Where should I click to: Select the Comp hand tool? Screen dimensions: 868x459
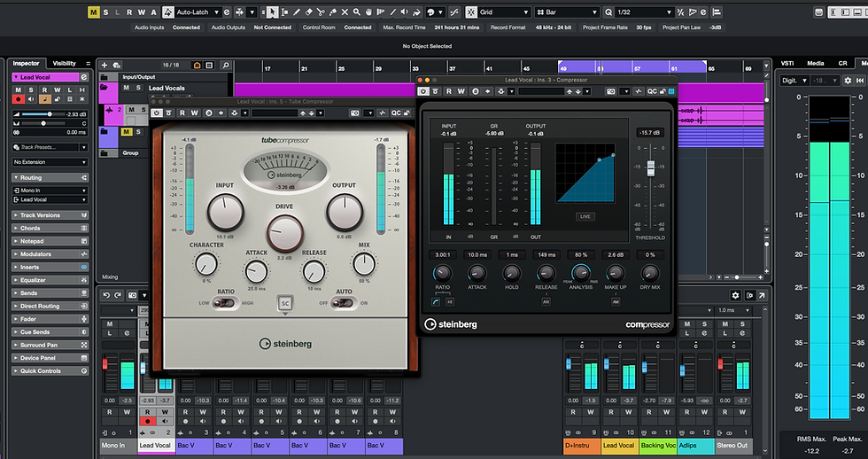pos(368,12)
